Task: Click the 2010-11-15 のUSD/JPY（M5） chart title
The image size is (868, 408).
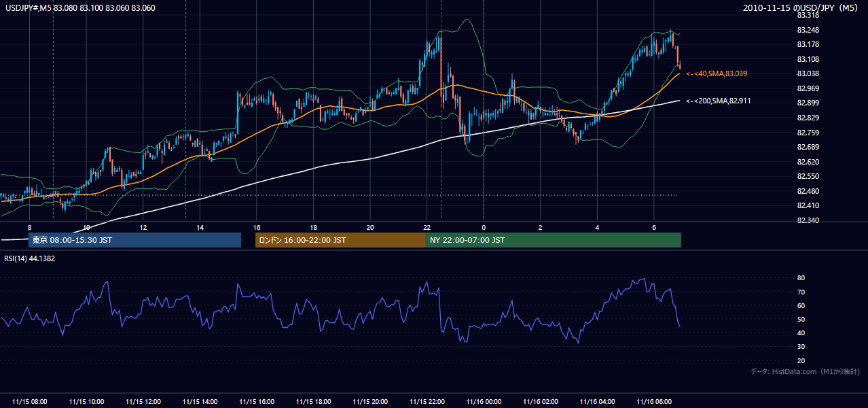Action: 801,8
